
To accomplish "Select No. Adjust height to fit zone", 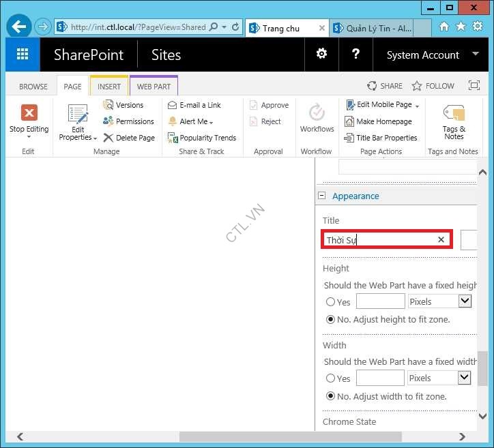I will point(331,319).
